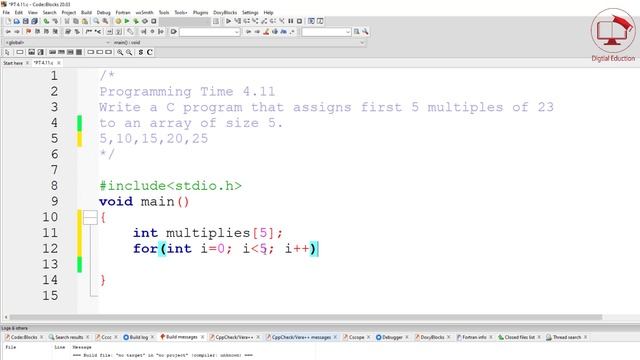Close the Start here tab

pos(27,63)
